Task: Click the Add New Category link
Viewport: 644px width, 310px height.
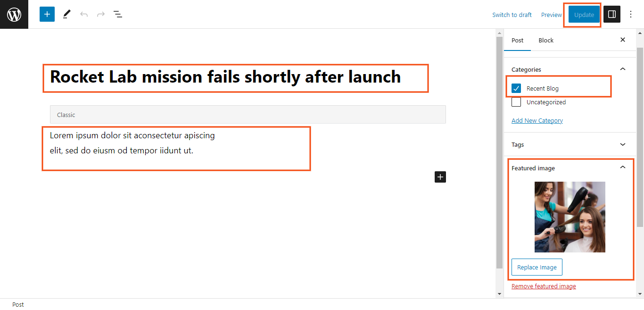Action: point(537,120)
